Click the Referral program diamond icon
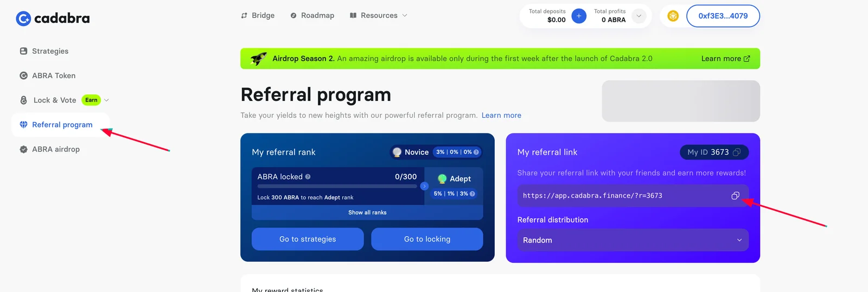The image size is (868, 292). click(x=23, y=125)
